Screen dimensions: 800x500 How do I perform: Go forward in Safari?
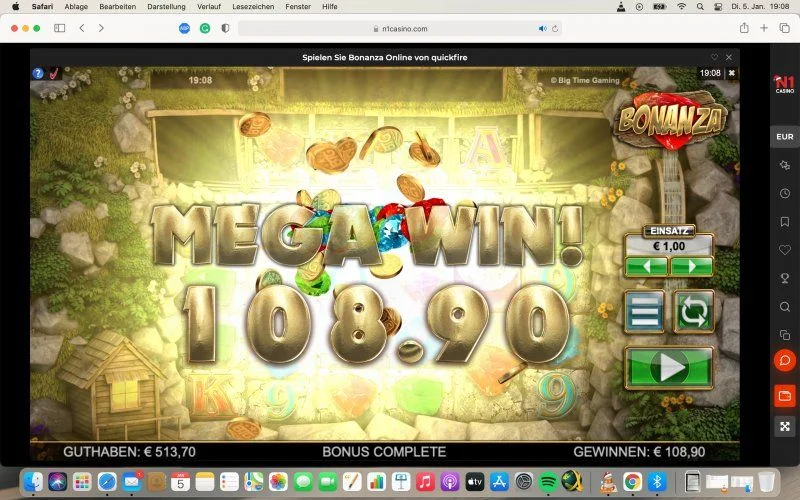[x=101, y=29]
